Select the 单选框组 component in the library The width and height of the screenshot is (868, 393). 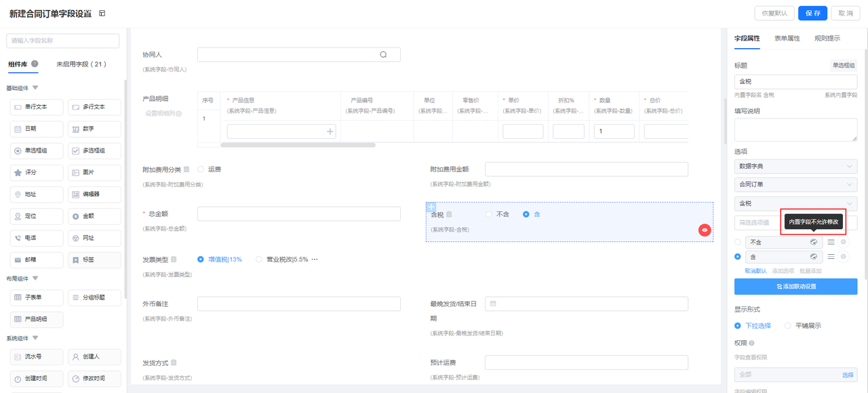coord(37,150)
